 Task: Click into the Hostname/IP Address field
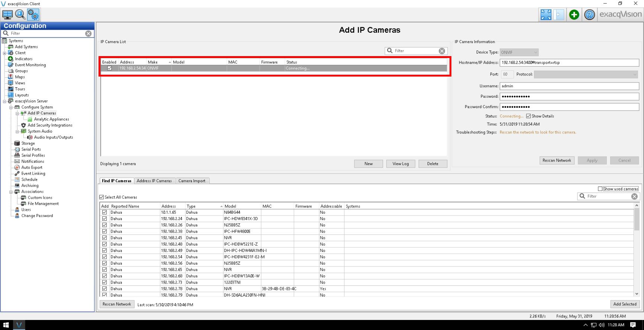569,63
